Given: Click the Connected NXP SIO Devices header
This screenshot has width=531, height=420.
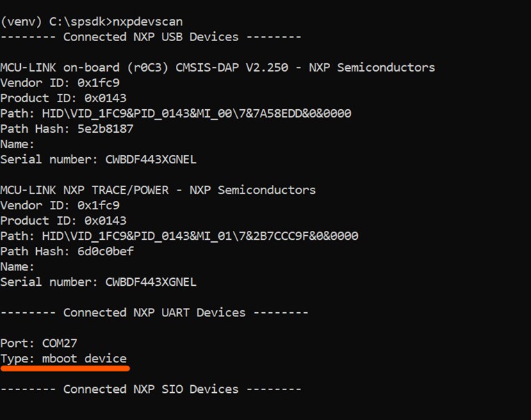Looking at the screenshot, I should (x=151, y=389).
